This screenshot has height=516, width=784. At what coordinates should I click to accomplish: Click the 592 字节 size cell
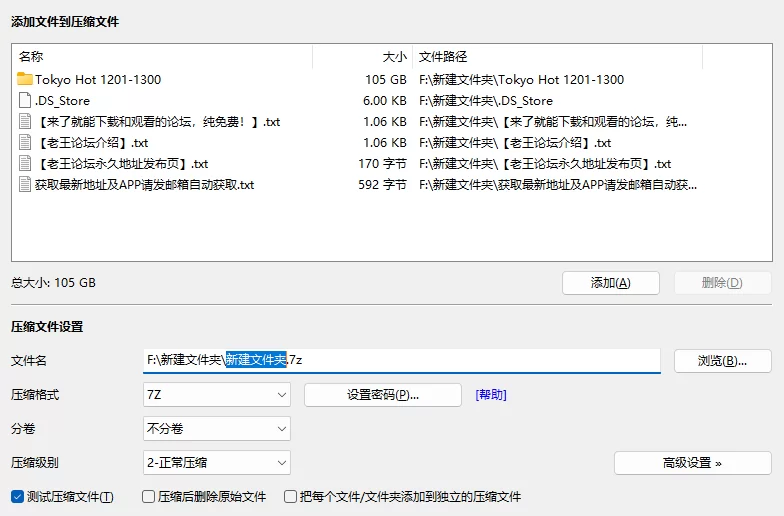[382, 184]
